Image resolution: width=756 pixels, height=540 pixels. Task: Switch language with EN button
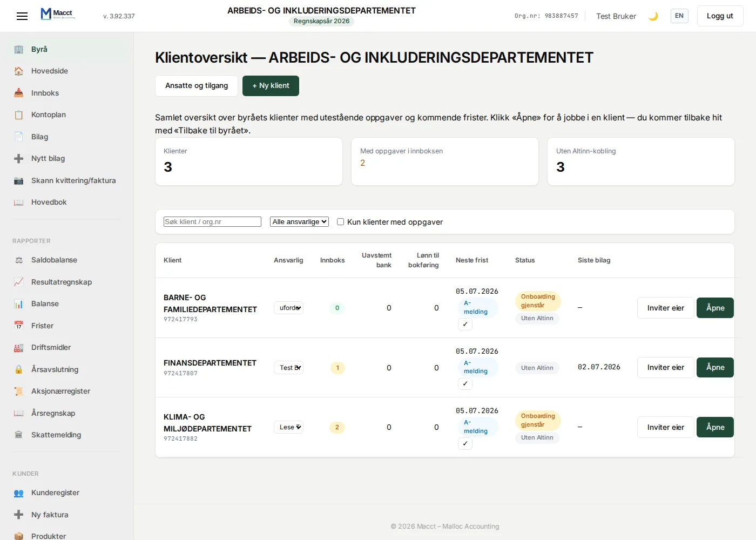coord(679,16)
